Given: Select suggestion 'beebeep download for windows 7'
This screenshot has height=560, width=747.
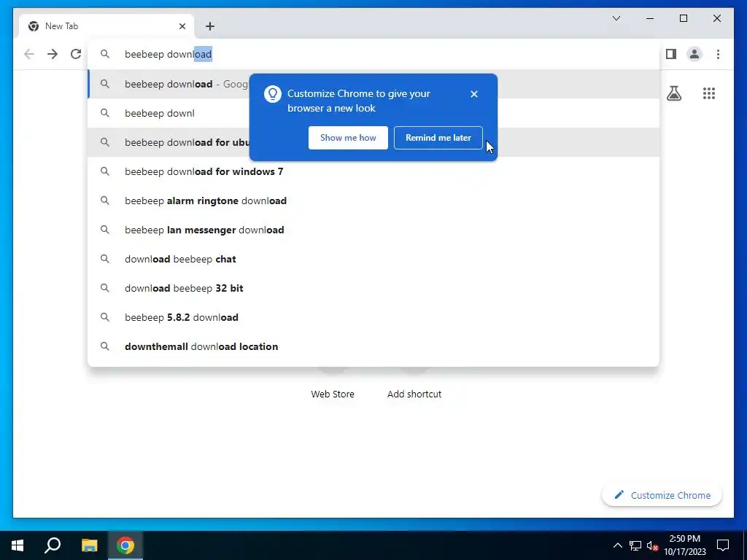Looking at the screenshot, I should [373, 171].
